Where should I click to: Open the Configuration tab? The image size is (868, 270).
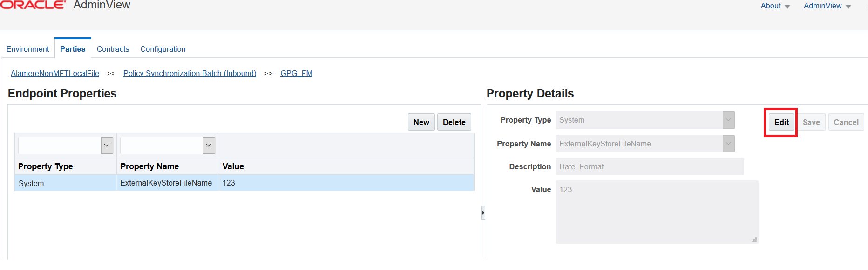163,48
